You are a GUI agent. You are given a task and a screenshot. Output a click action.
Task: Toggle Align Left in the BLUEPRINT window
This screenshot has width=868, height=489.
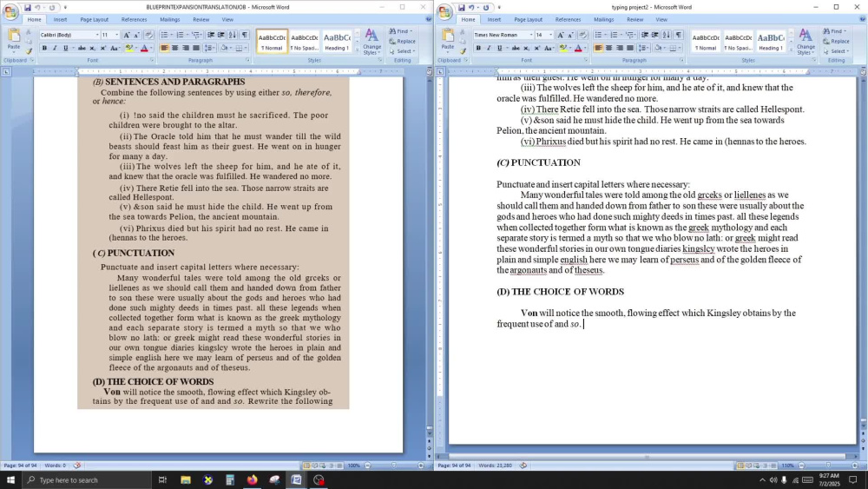coord(164,48)
